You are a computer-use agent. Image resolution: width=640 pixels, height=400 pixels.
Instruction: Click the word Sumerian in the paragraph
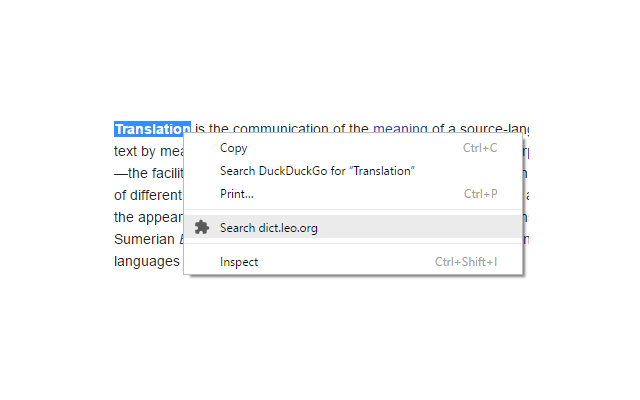point(144,239)
